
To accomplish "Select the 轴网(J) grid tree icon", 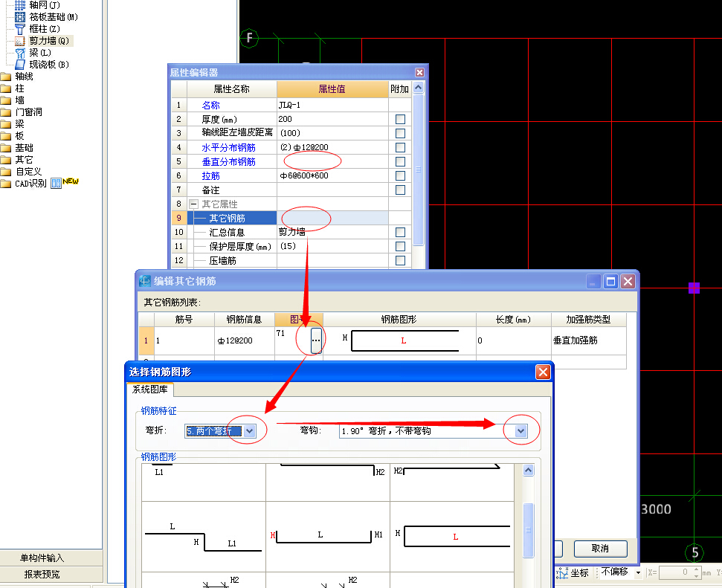I will 20,5.
